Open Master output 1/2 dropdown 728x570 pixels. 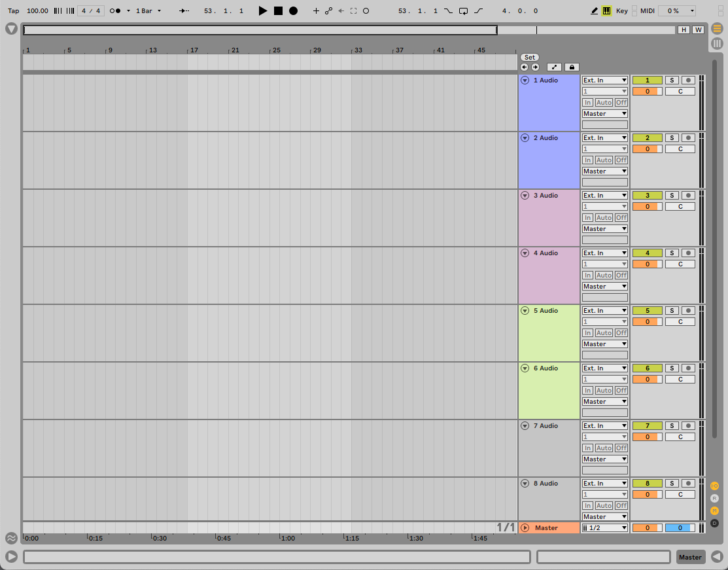tap(605, 527)
